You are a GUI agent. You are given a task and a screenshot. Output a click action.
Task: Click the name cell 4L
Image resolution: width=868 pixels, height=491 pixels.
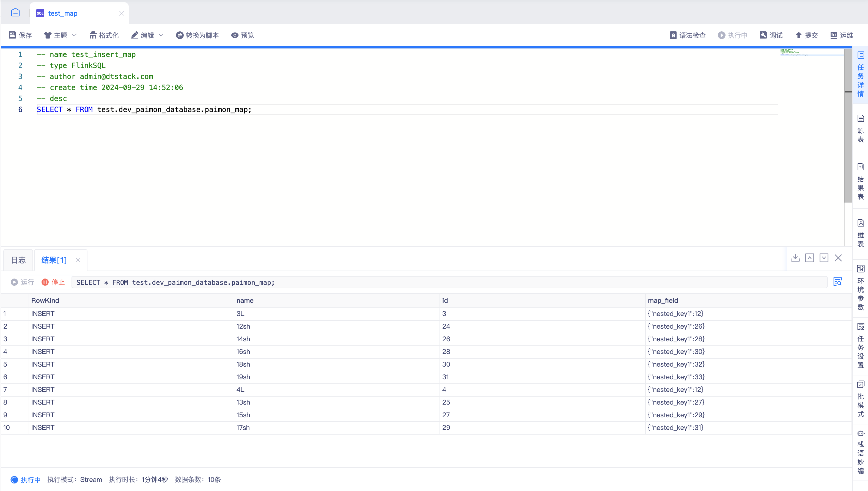point(337,389)
